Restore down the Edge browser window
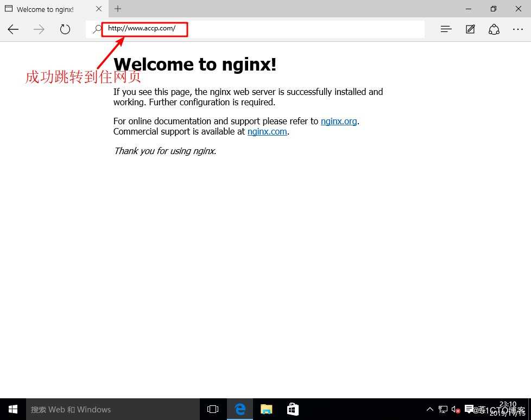 coord(494,9)
